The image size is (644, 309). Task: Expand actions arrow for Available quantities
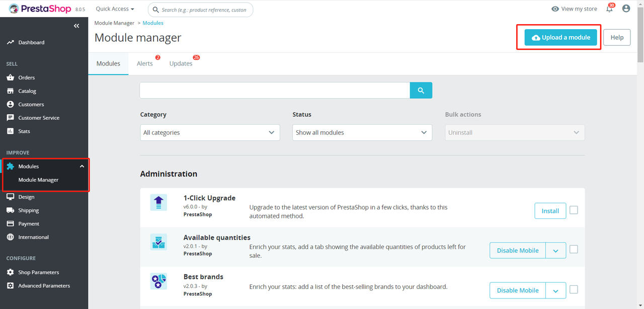pos(556,251)
